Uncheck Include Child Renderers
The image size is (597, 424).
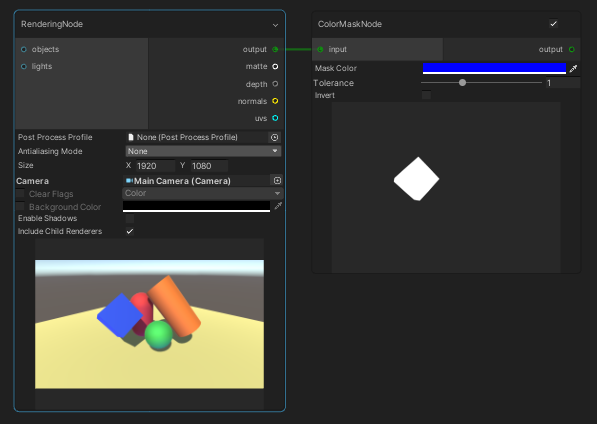[x=130, y=231]
